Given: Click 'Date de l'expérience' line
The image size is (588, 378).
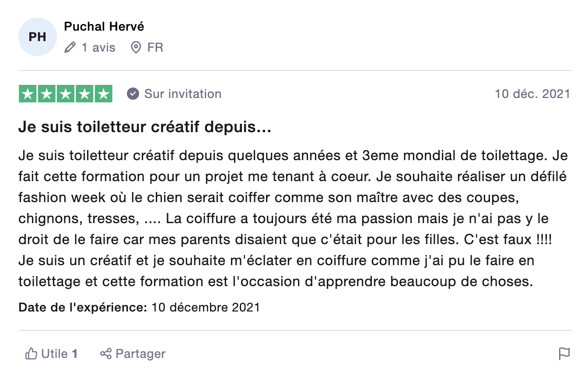Looking at the screenshot, I should coord(139,308).
